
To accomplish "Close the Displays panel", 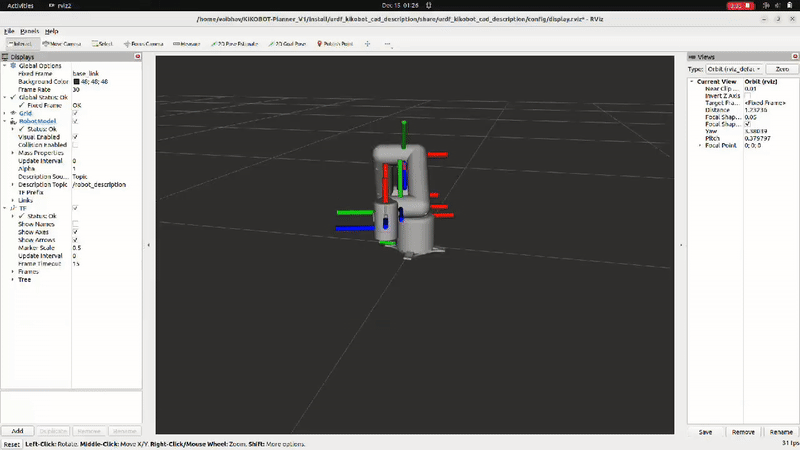I will (145, 57).
